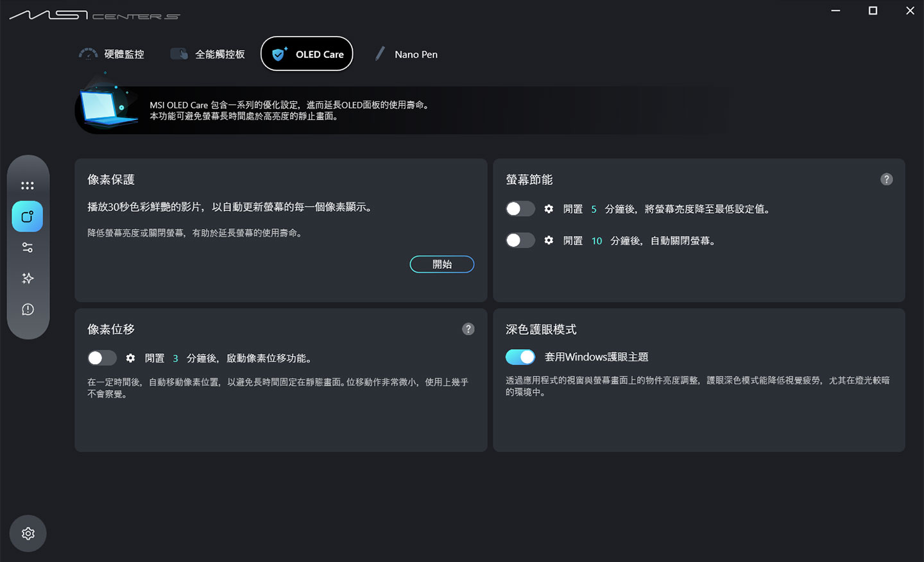Screen dimensions: 924x562
Task: Open the settings sliders icon in sidebar
Action: click(x=28, y=247)
